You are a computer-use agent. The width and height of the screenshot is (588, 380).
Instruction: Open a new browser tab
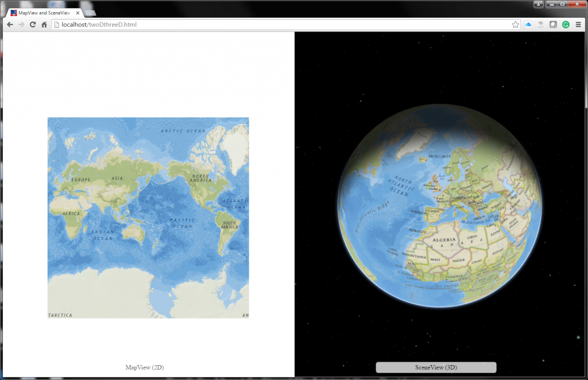[90, 13]
